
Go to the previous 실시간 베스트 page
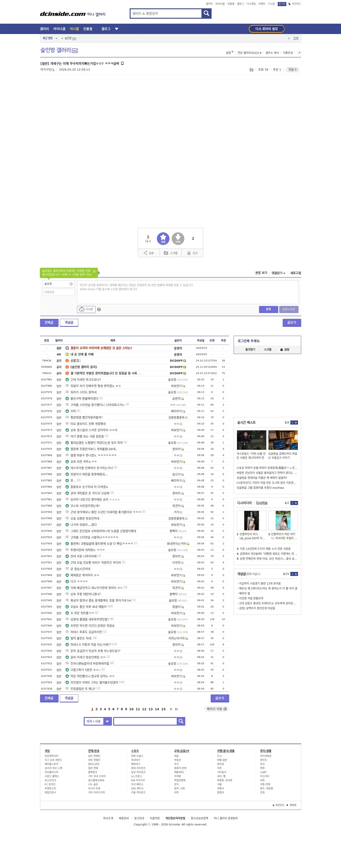tap(292, 423)
